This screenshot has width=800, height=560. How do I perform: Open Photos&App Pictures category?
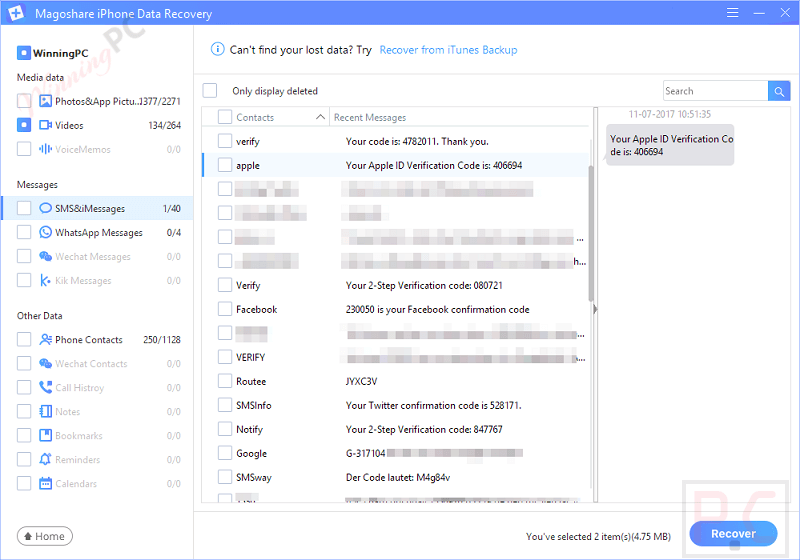[x=97, y=101]
